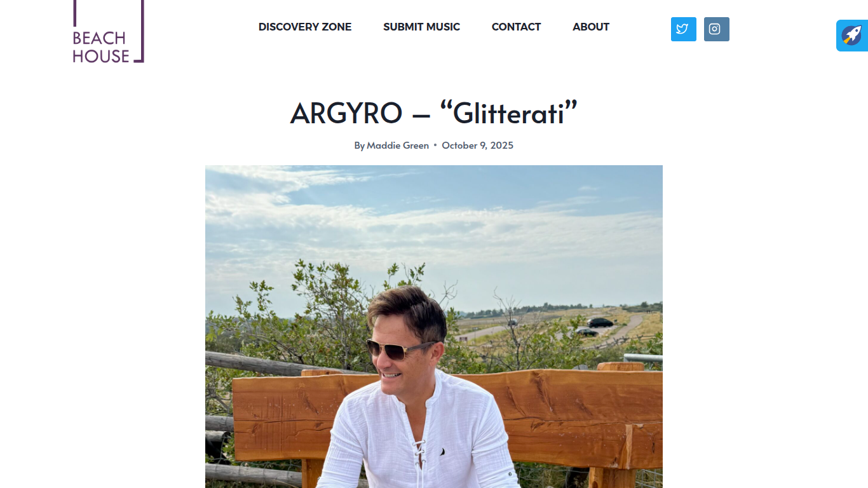The width and height of the screenshot is (868, 488).
Task: Open the Twitter social icon
Action: pyautogui.click(x=683, y=29)
